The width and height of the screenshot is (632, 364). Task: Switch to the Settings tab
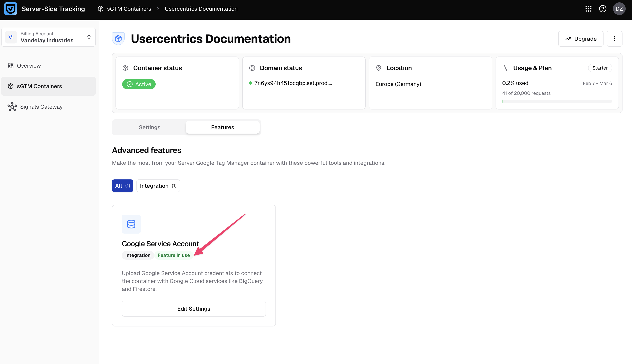pos(149,127)
